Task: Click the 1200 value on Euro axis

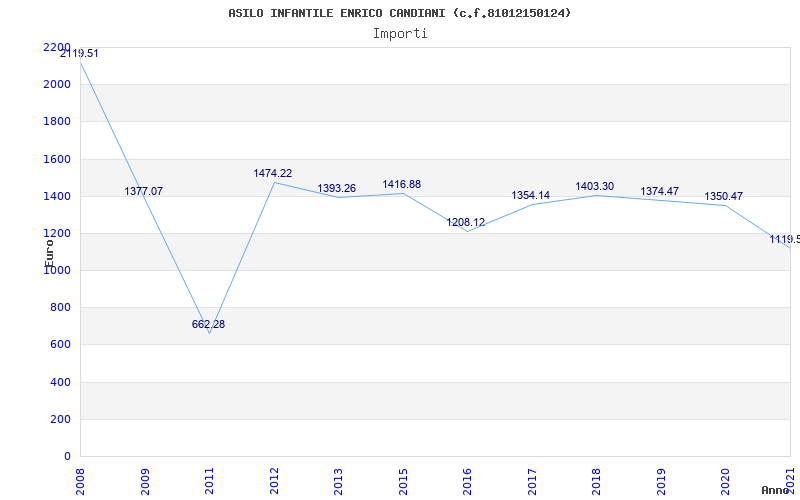Action: [x=57, y=234]
